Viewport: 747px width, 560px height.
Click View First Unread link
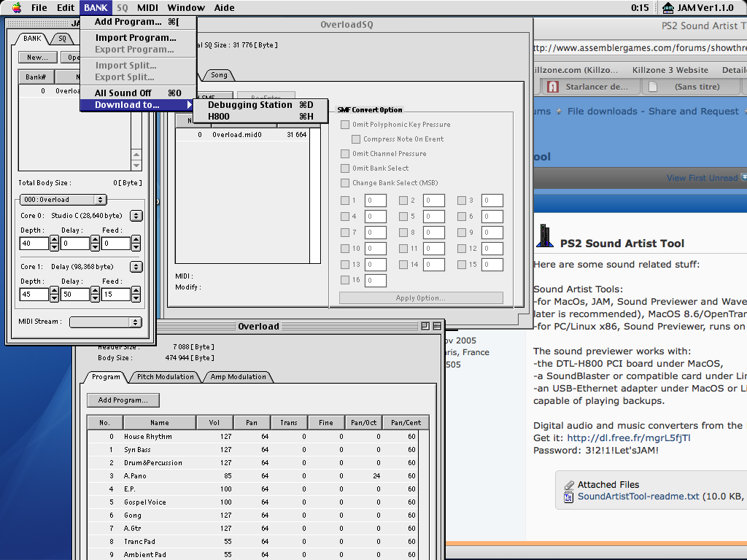point(702,178)
